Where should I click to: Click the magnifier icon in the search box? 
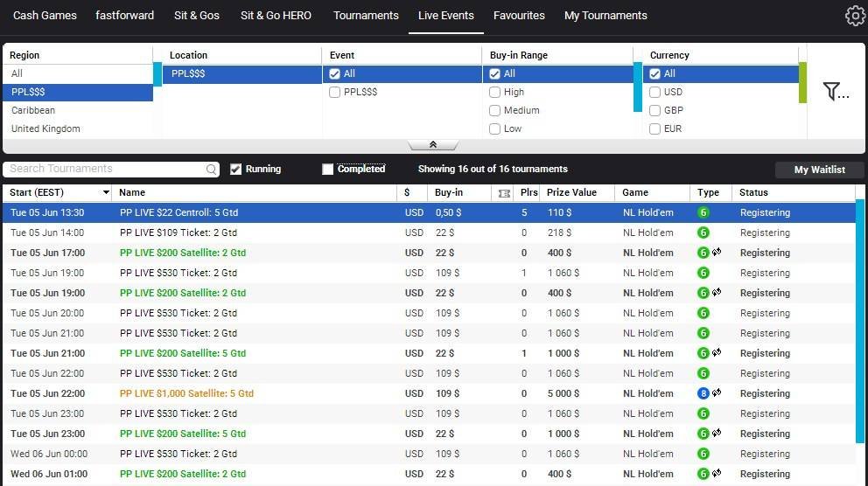[211, 170]
